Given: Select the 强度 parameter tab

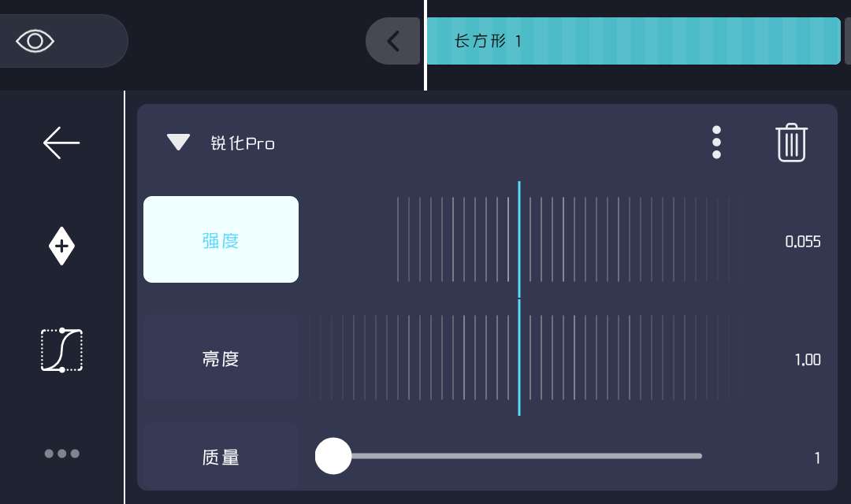Looking at the screenshot, I should pos(221,239).
